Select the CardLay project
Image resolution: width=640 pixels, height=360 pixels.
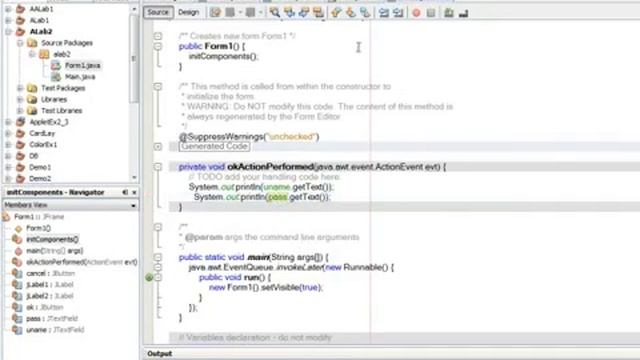click(42, 133)
